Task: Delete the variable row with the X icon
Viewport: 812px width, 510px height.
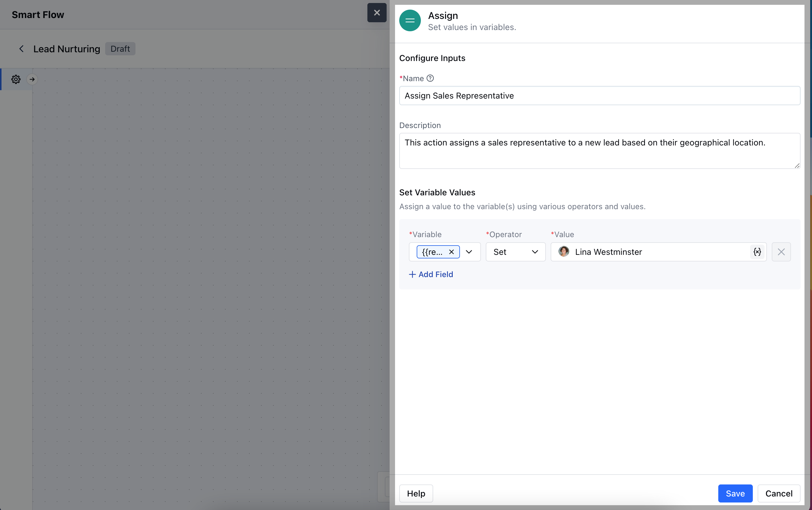Action: [781, 252]
